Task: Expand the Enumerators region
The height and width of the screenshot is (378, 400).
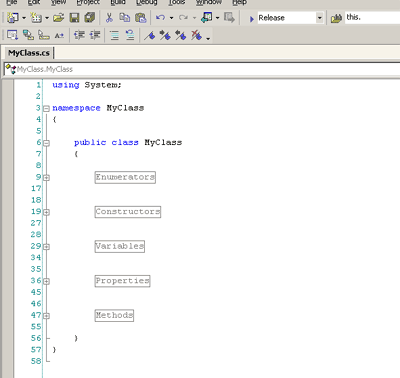Action: (x=46, y=178)
